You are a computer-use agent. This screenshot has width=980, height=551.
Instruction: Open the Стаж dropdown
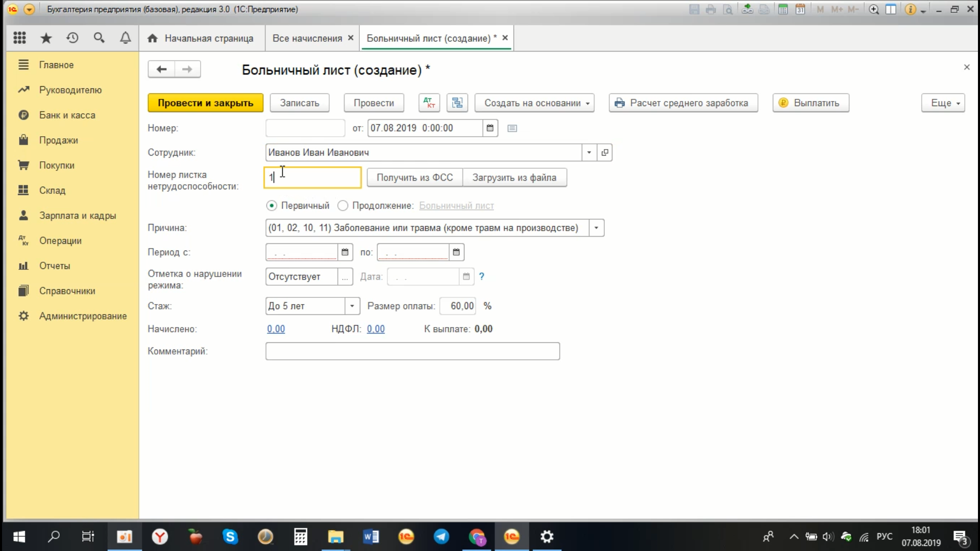click(x=352, y=306)
